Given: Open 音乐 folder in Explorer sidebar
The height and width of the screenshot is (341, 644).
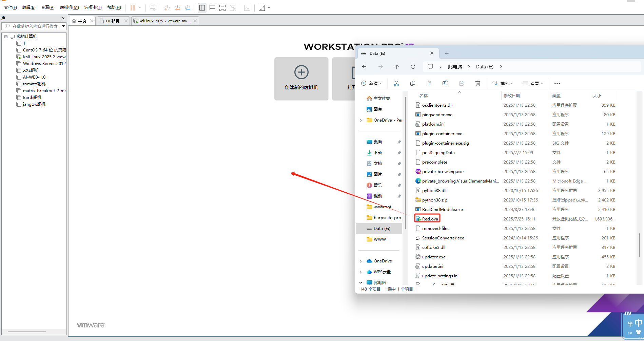Looking at the screenshot, I should pyautogui.click(x=374, y=185).
